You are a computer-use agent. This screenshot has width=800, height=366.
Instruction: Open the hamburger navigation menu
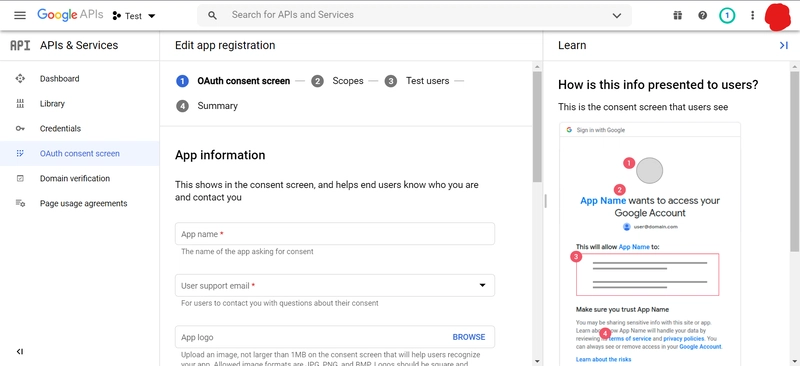pyautogui.click(x=20, y=15)
